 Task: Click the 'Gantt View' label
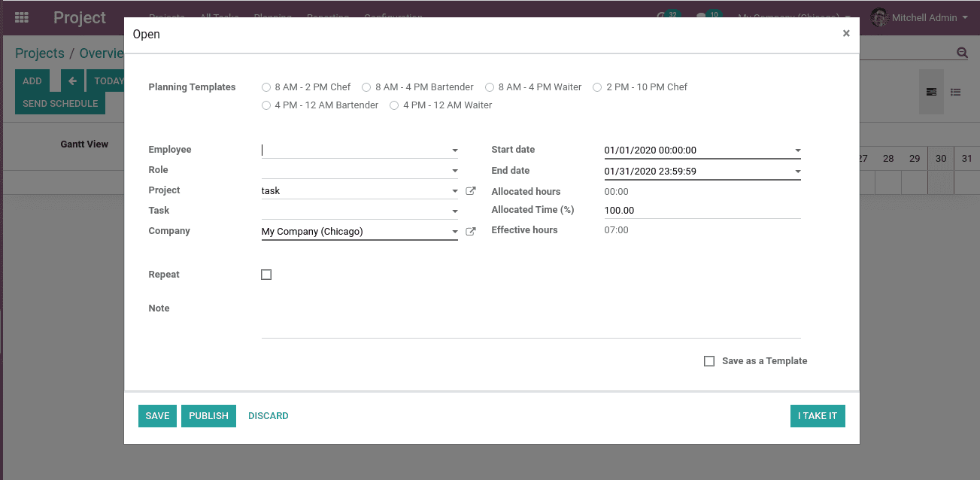pos(84,144)
